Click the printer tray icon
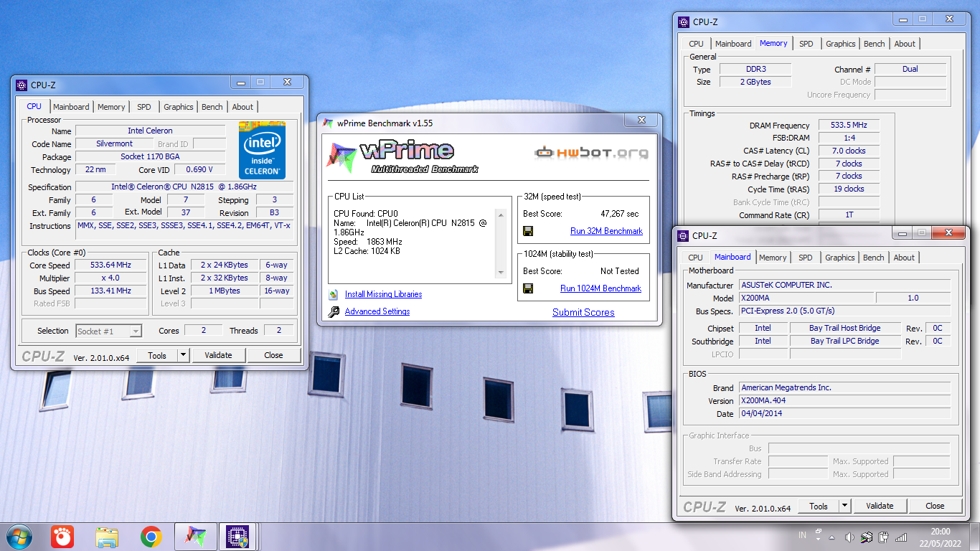The height and width of the screenshot is (551, 980). click(867, 537)
